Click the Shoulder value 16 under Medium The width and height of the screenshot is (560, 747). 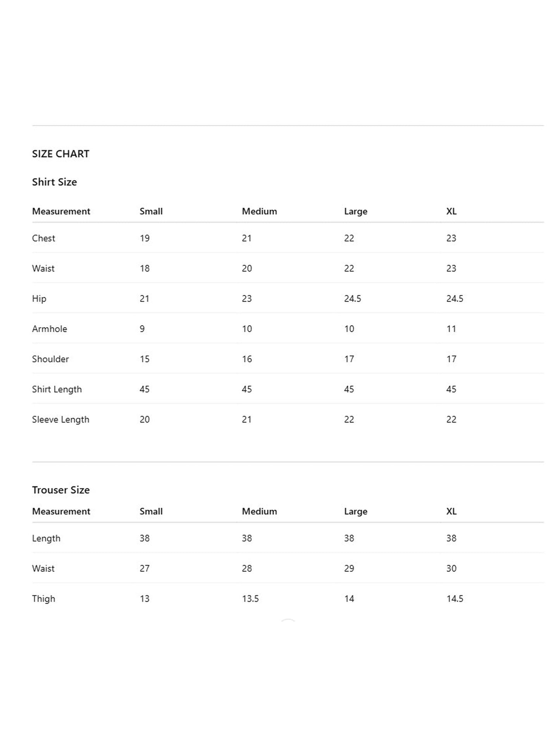coord(247,359)
